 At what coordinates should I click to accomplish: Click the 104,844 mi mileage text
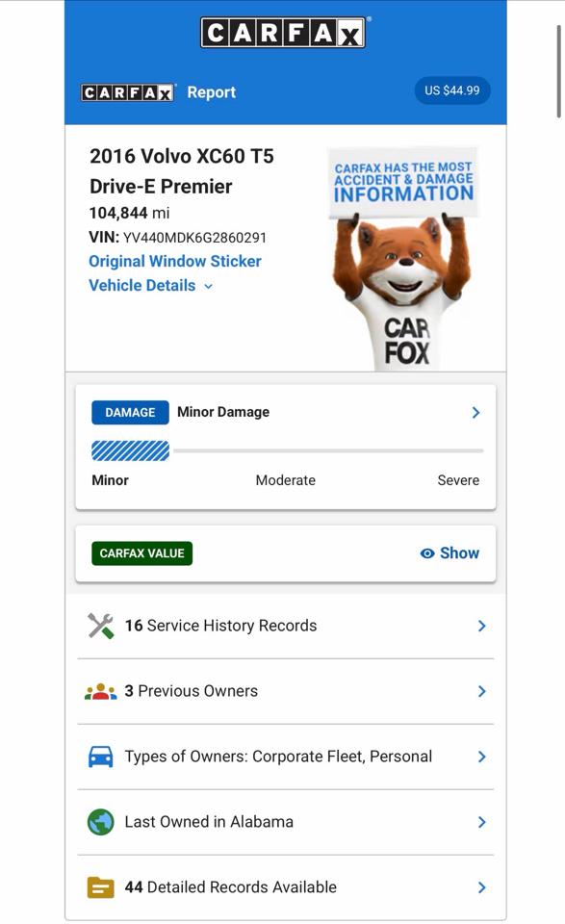pos(129,213)
